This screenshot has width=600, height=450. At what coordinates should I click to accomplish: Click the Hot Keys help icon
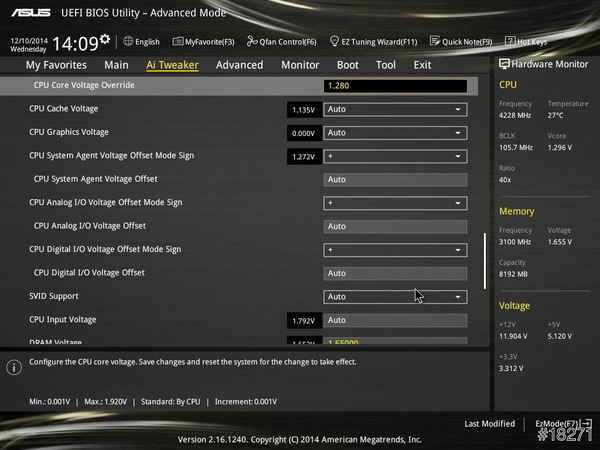(x=511, y=42)
